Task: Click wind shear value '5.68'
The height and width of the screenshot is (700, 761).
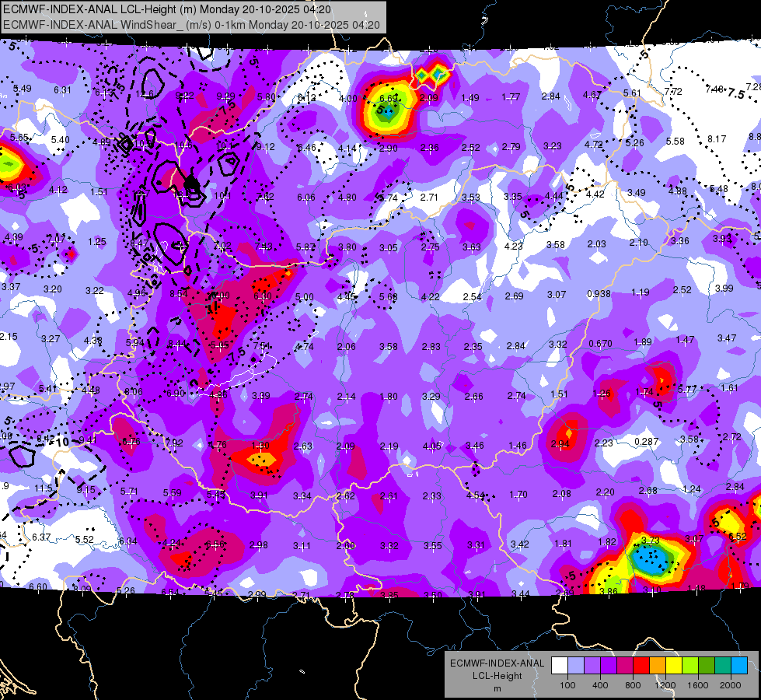Action: pyautogui.click(x=388, y=296)
